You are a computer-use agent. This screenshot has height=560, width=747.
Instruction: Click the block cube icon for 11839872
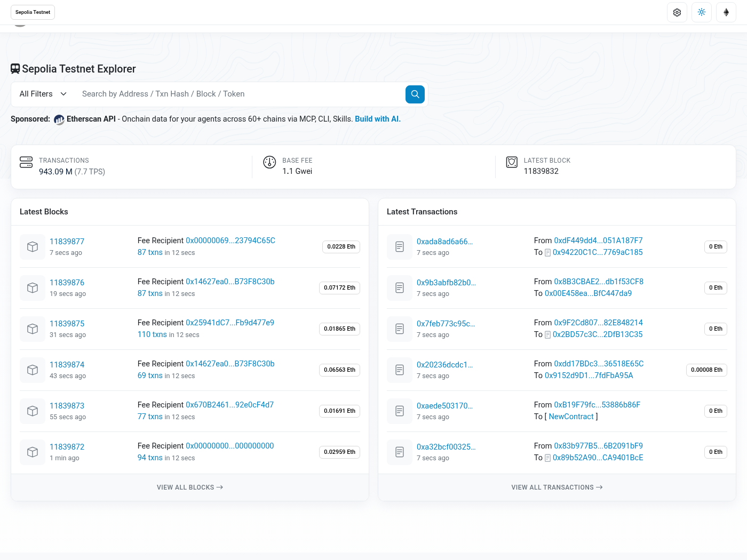click(33, 452)
